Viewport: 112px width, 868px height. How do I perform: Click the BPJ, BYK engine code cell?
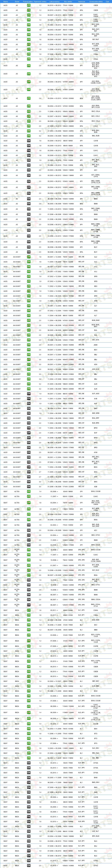(96, 340)
